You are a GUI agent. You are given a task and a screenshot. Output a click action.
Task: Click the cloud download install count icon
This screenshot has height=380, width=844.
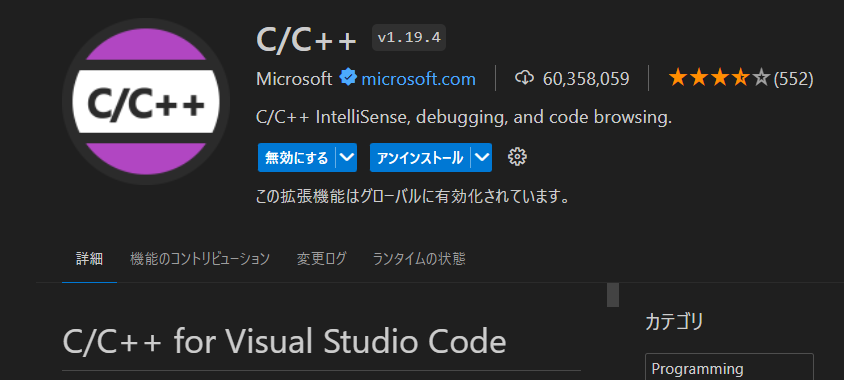click(524, 79)
